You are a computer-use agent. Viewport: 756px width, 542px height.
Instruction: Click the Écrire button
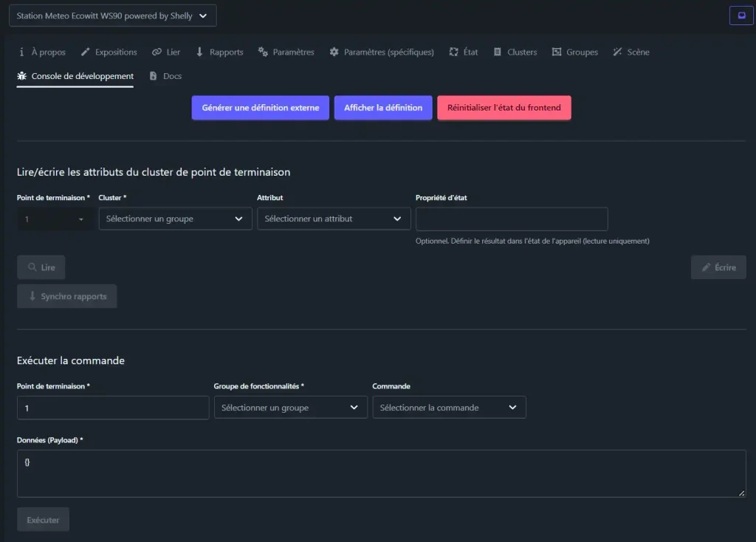(718, 267)
